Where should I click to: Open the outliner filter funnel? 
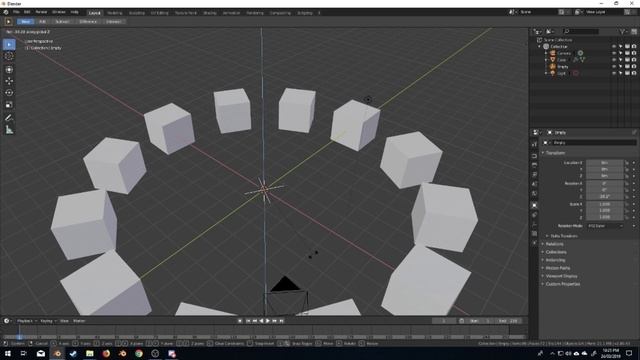(622, 31)
